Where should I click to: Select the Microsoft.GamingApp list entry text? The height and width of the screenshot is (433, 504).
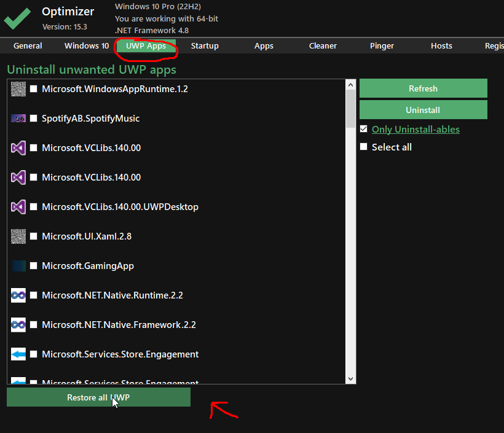[88, 266]
